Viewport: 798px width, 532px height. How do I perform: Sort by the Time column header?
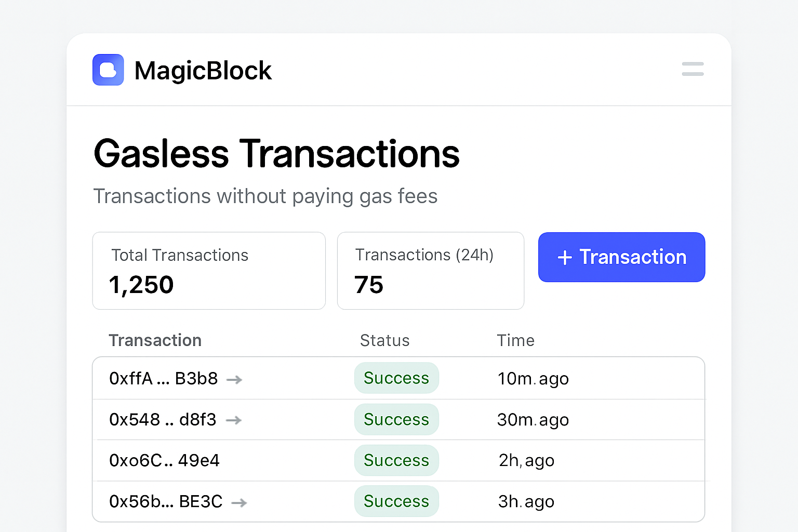515,340
